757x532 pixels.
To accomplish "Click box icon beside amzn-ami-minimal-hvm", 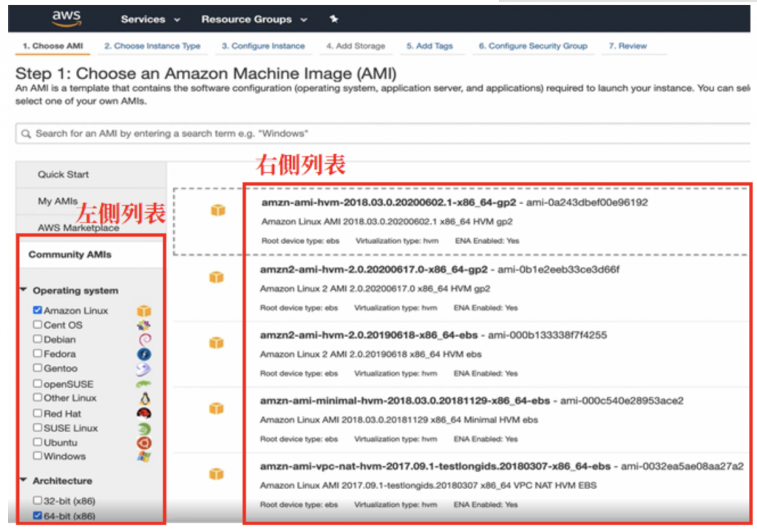I will click(x=217, y=408).
